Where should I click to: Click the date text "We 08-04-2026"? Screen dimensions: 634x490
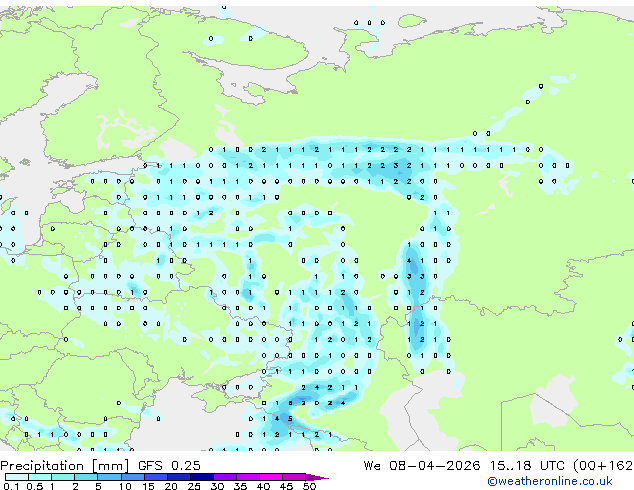(422, 466)
